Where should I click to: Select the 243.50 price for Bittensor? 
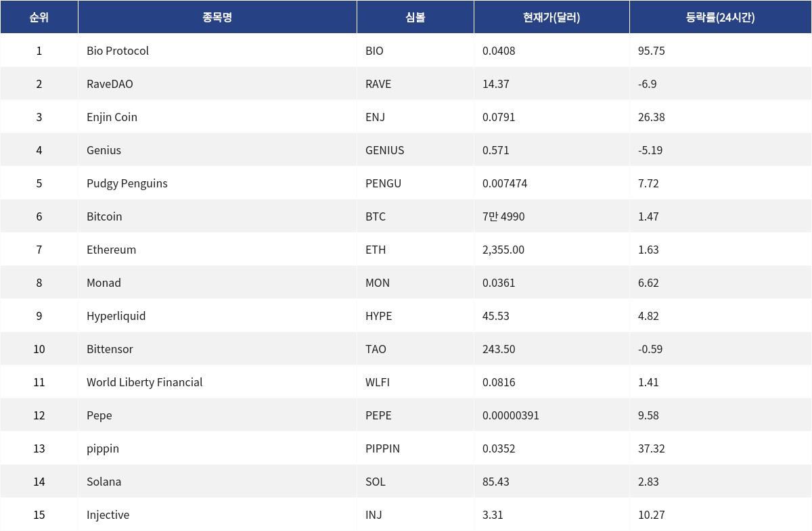[499, 349]
